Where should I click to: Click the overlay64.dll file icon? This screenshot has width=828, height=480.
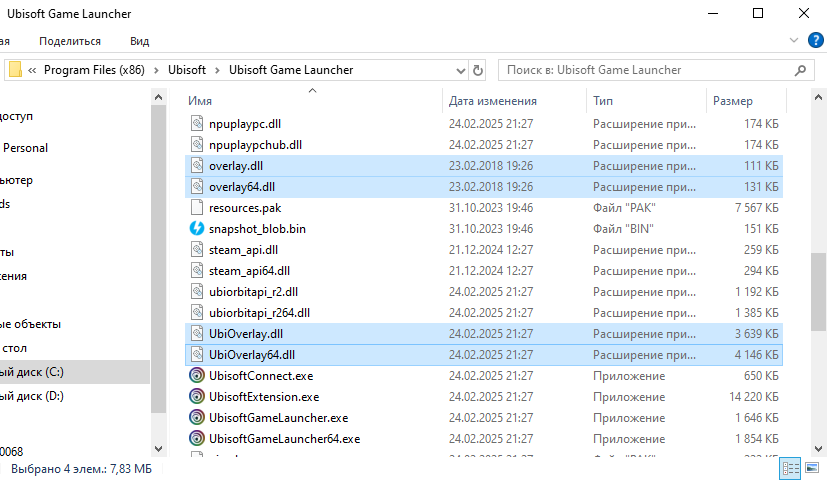point(197,187)
